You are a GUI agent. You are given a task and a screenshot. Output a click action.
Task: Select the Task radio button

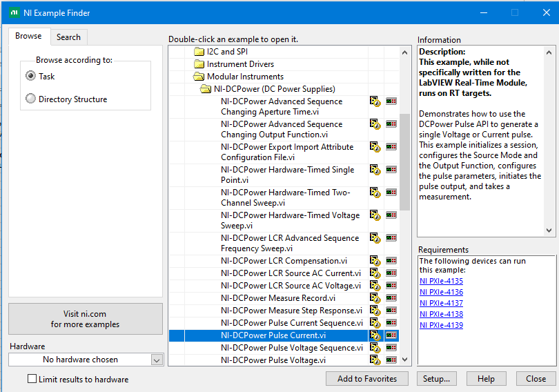(x=30, y=76)
